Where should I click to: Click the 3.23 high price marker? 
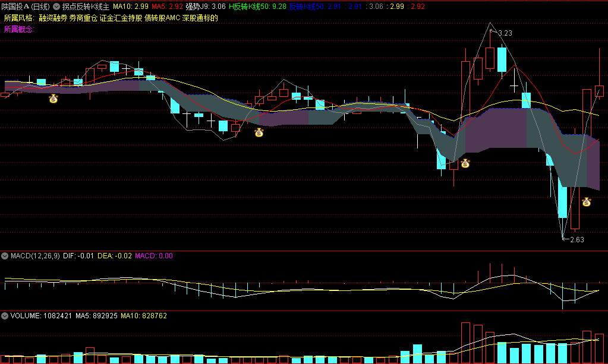pos(505,33)
